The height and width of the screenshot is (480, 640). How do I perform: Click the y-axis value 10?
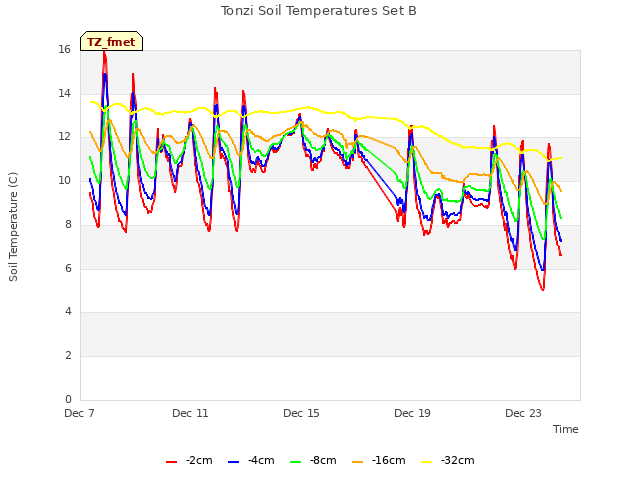tap(64, 180)
